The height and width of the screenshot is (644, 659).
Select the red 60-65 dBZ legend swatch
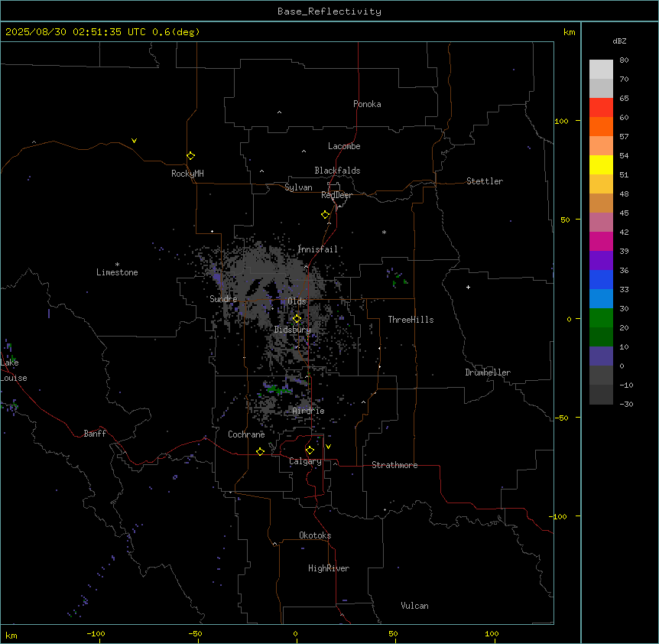pos(601,107)
